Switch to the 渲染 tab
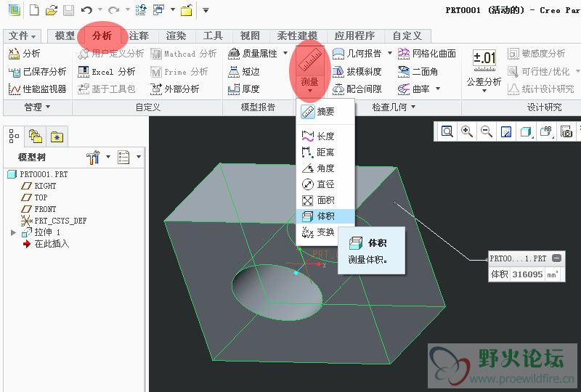581x392 pixels. pyautogui.click(x=176, y=36)
